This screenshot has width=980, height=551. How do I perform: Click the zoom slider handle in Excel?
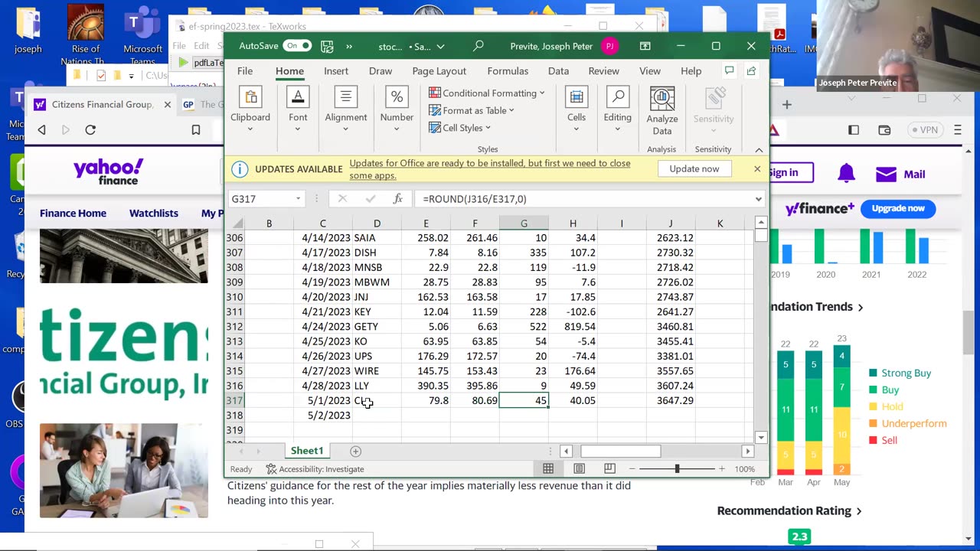click(677, 468)
